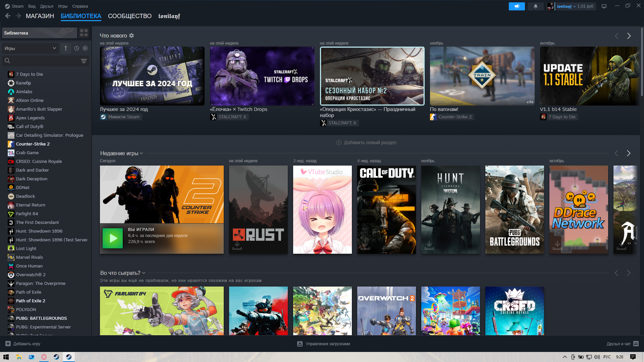This screenshot has height=362, width=644.
Task: Open the Справка menu
Action: [80, 6]
